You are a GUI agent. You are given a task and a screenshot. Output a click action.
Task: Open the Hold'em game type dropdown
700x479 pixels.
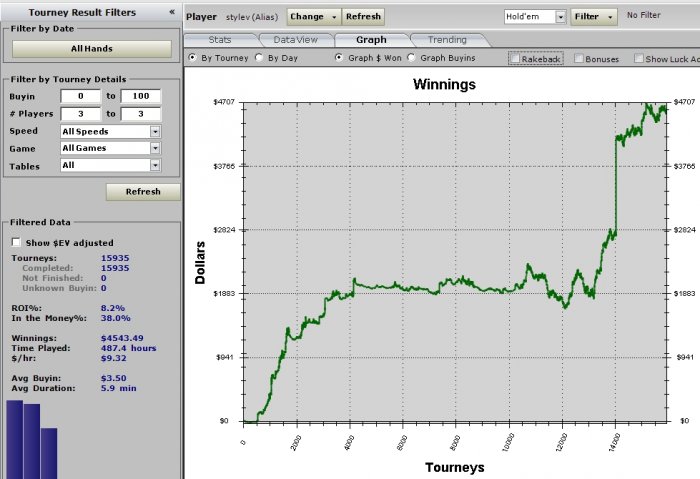click(535, 17)
